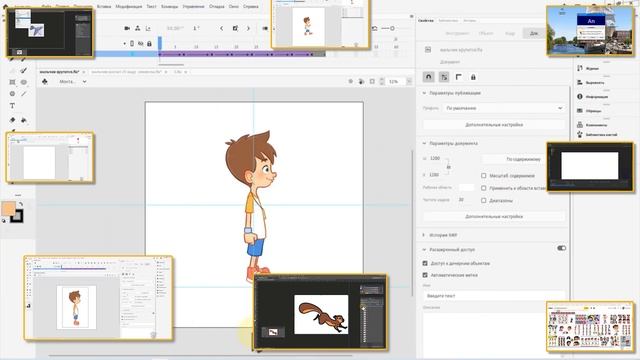
Task: Open the Вставка menu
Action: click(104, 7)
